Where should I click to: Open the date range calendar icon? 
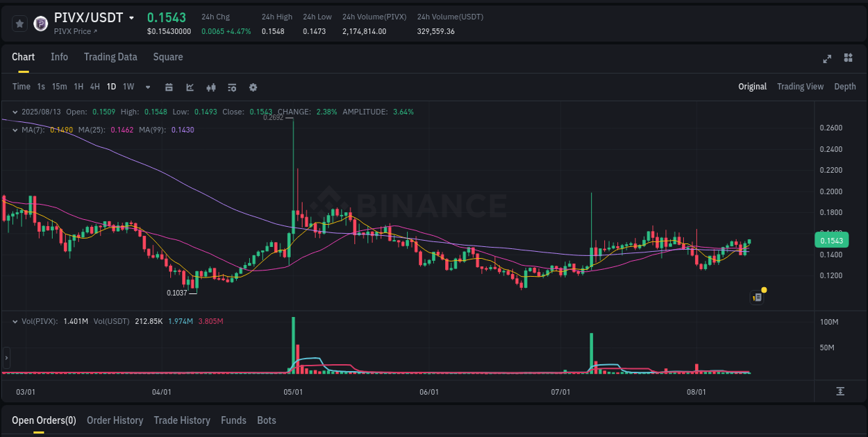tap(169, 87)
